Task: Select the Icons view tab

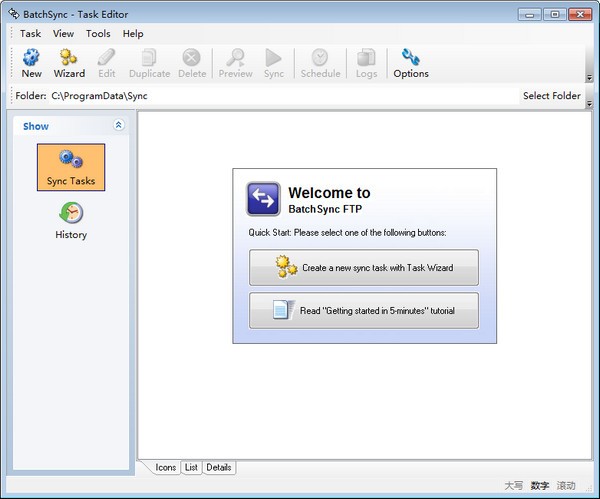Action: click(x=165, y=467)
